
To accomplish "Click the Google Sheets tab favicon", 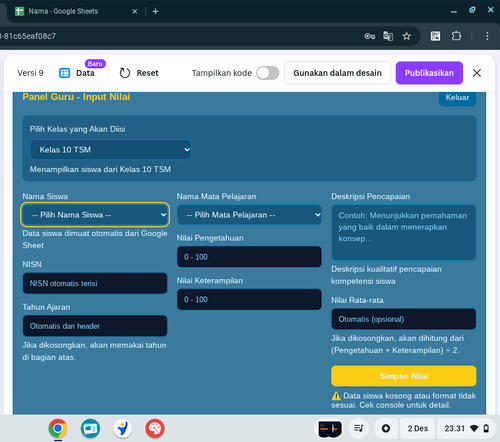I will point(20,11).
